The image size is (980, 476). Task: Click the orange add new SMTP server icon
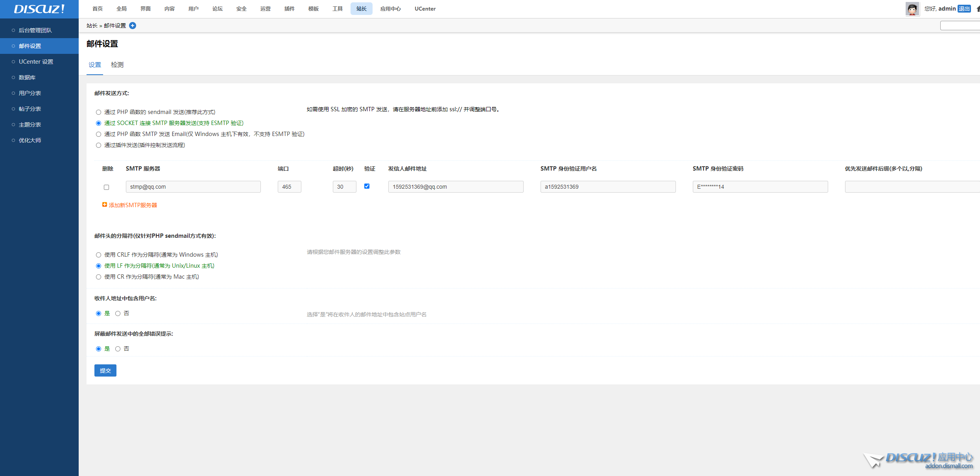click(105, 205)
